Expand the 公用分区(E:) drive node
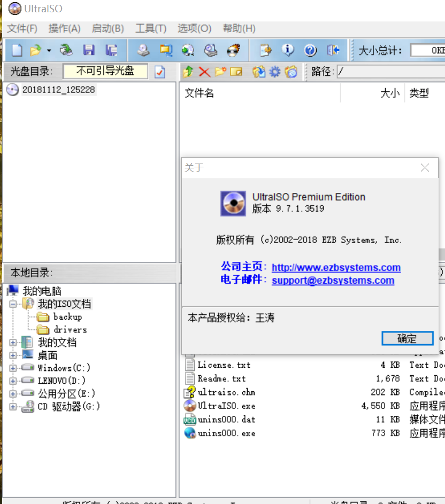The height and width of the screenshot is (504, 445). (13, 394)
